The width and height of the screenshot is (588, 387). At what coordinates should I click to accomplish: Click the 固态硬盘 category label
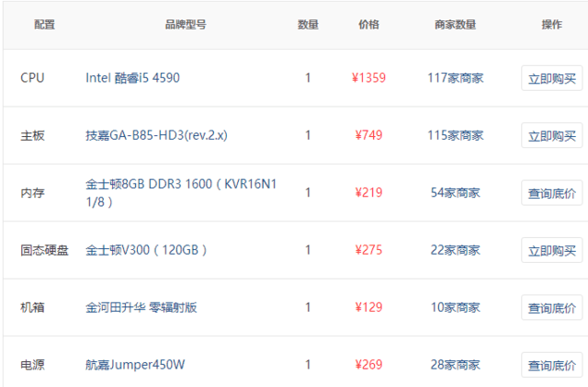[x=44, y=250]
